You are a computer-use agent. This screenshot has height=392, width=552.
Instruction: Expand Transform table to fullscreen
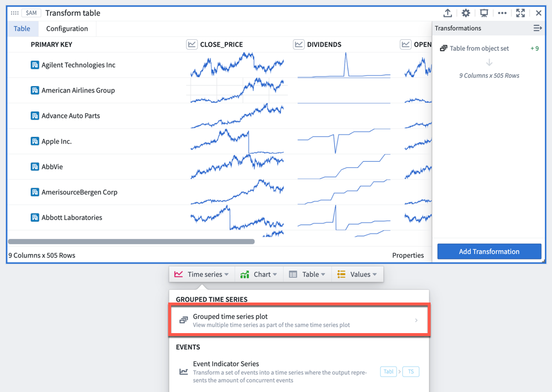point(520,13)
